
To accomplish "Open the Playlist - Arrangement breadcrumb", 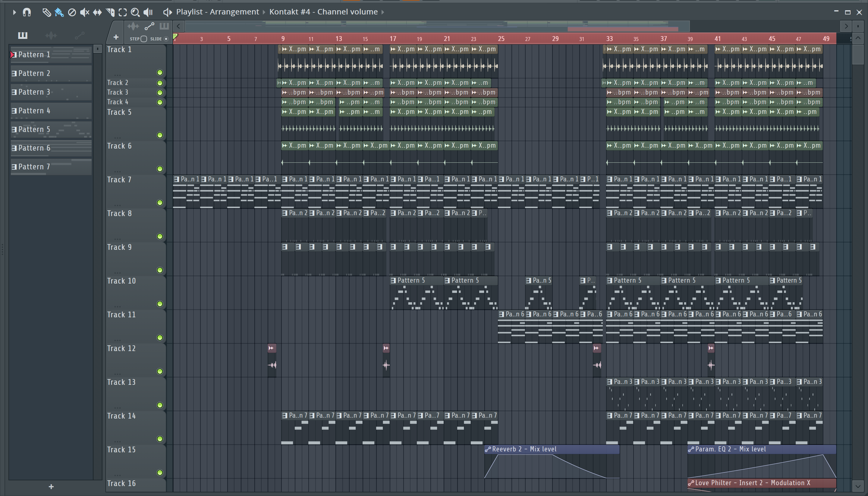I will (x=217, y=12).
